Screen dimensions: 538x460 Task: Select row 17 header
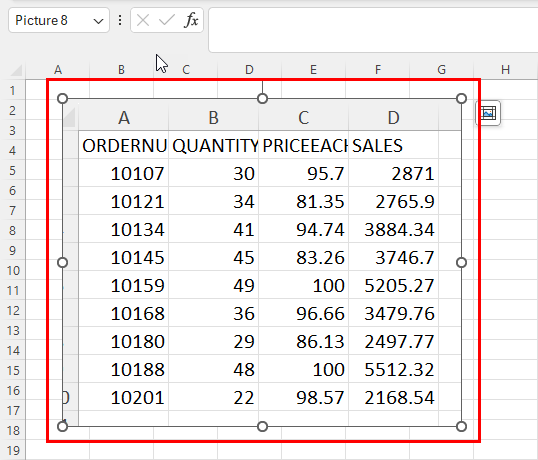[13, 411]
